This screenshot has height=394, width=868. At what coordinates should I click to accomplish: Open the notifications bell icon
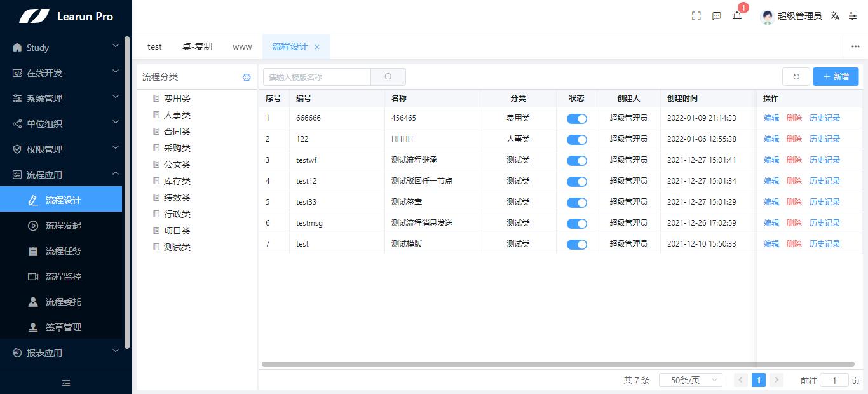[x=737, y=16]
